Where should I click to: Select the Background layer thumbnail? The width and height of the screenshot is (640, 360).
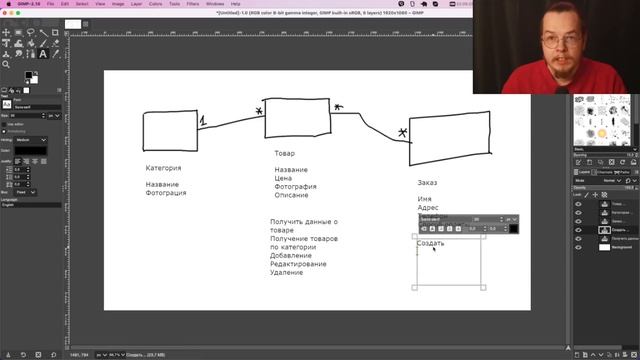[x=604, y=247]
